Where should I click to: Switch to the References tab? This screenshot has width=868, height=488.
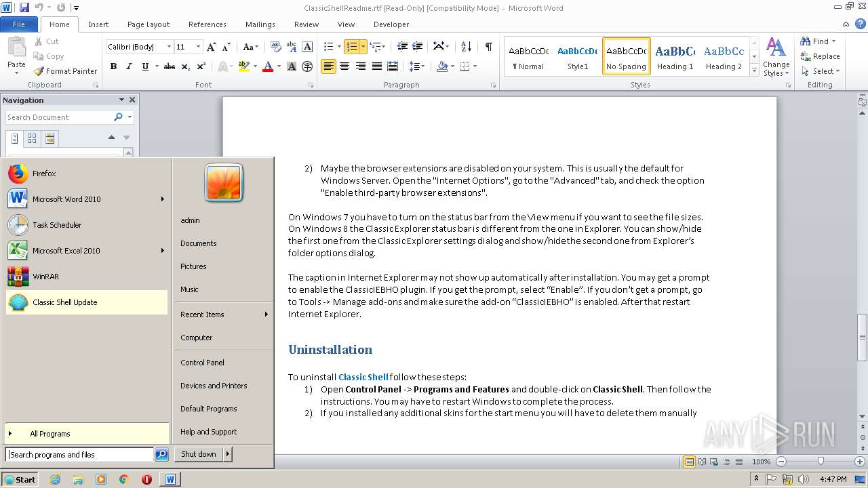[208, 24]
